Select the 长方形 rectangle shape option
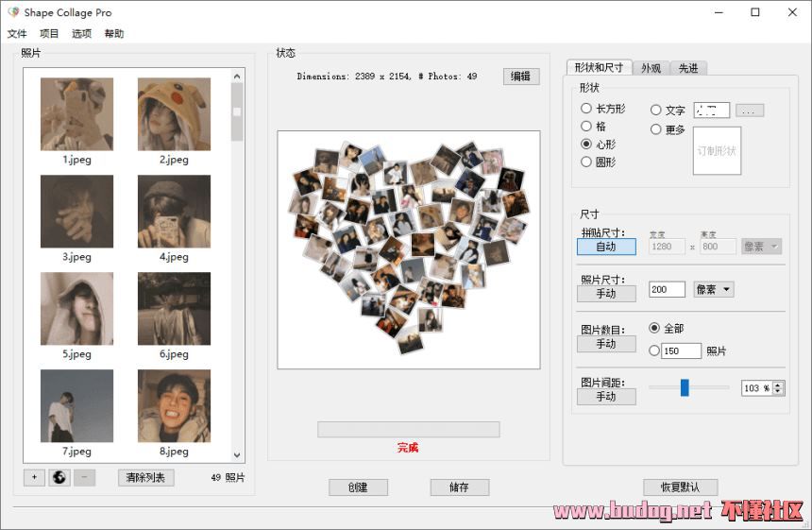812x530 pixels. click(586, 110)
